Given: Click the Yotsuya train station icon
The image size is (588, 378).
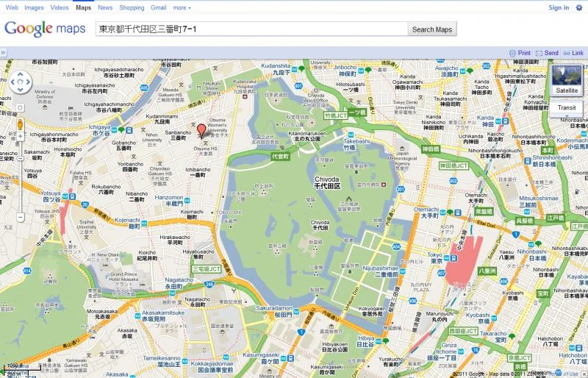Looking at the screenshot, I should click(71, 196).
